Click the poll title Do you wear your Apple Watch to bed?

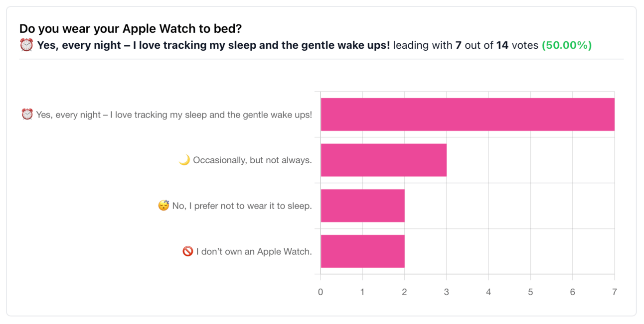tap(131, 28)
